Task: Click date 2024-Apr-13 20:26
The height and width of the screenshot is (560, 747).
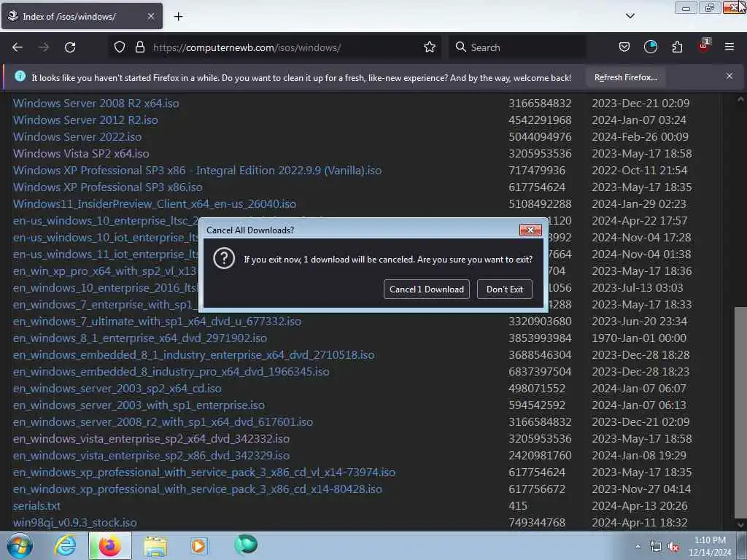Action: point(639,506)
